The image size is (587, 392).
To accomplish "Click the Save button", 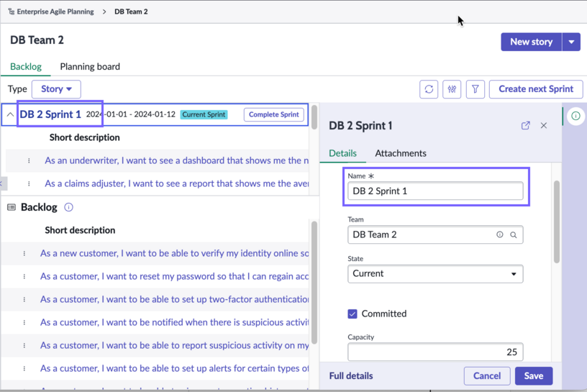I will (x=534, y=376).
